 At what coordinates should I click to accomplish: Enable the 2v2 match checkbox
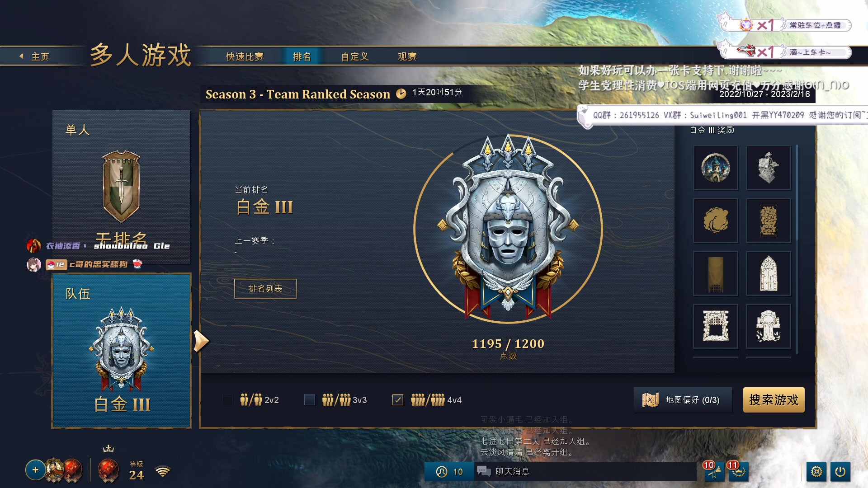coord(227,400)
